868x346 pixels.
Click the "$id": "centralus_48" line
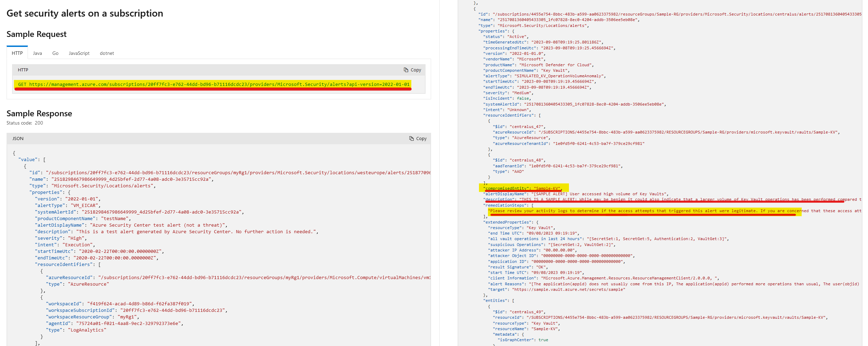(x=519, y=160)
